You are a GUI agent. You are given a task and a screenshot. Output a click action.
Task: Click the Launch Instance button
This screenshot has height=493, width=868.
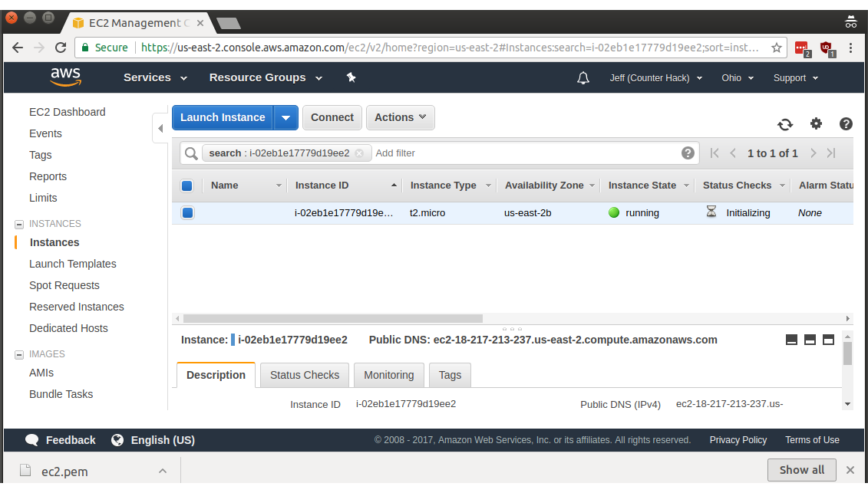coord(223,118)
